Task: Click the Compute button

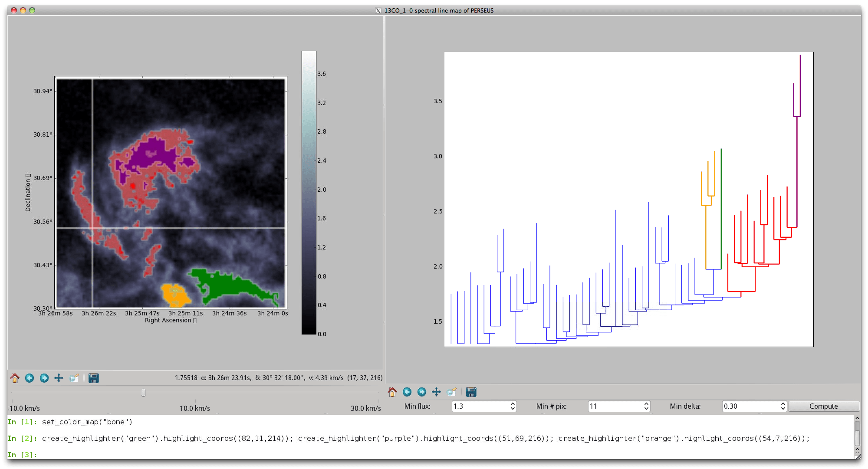Action: click(x=823, y=406)
